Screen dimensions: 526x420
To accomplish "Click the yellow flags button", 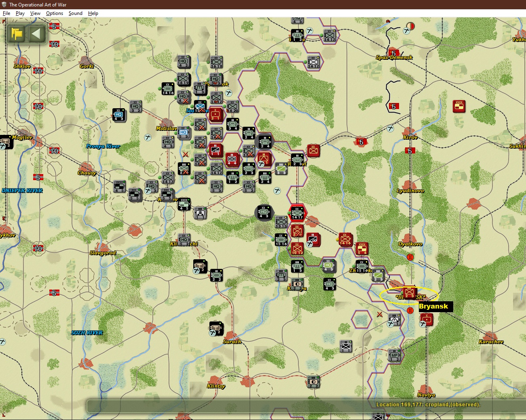I will 17,34.
